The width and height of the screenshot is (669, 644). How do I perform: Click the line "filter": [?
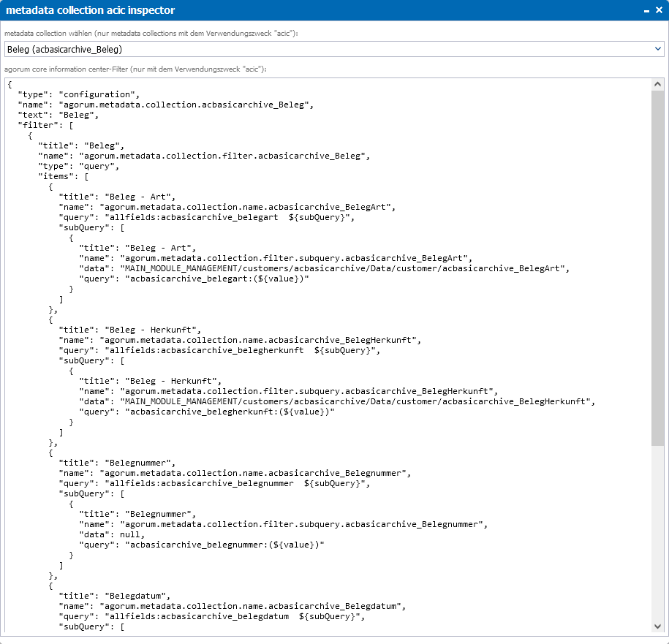[x=45, y=125]
